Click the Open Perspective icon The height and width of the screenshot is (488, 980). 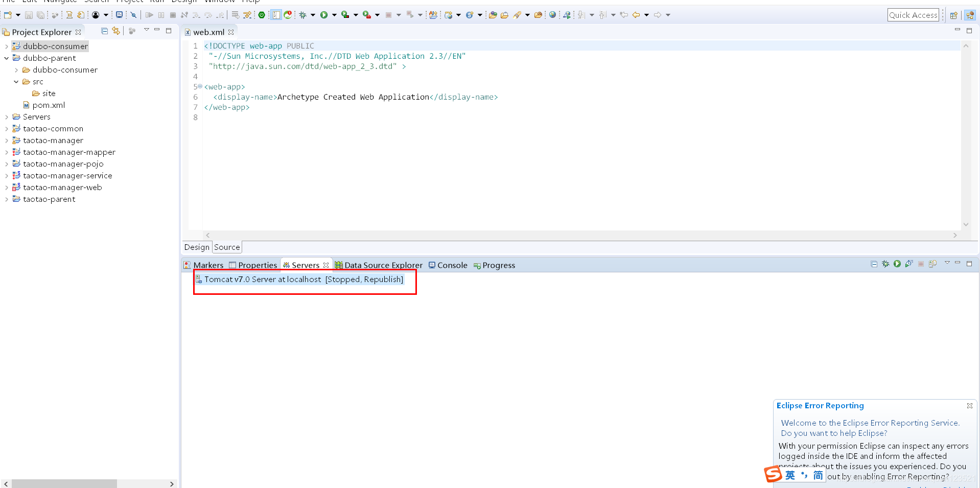(953, 15)
